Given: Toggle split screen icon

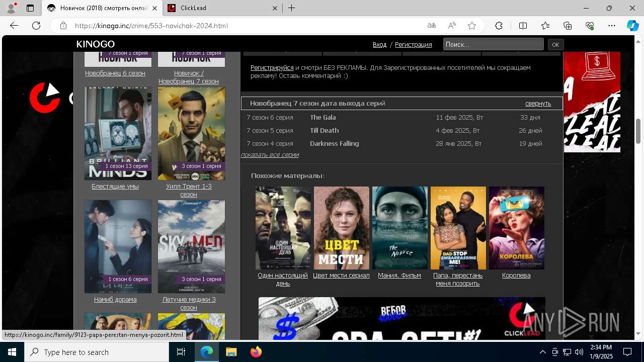Looking at the screenshot, I should click(523, 26).
